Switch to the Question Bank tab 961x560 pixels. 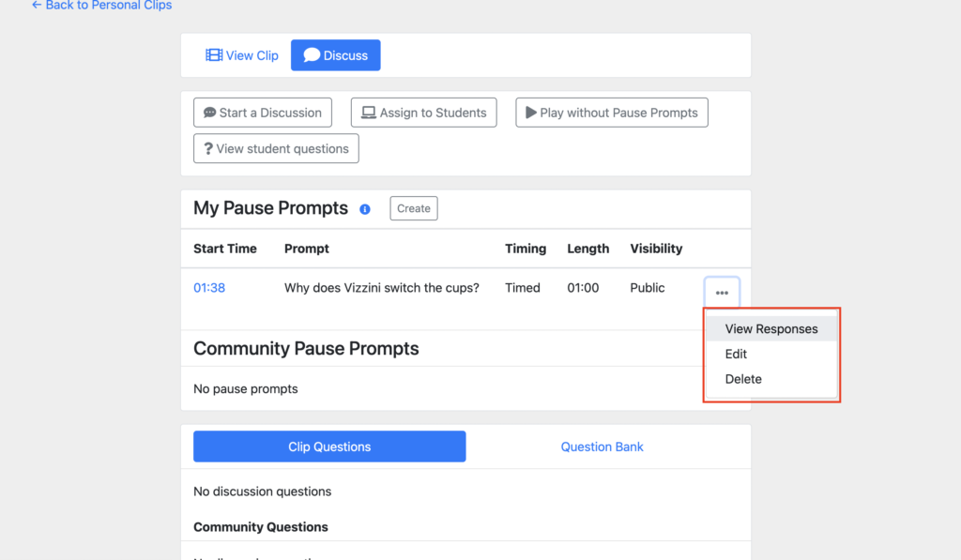[602, 446]
